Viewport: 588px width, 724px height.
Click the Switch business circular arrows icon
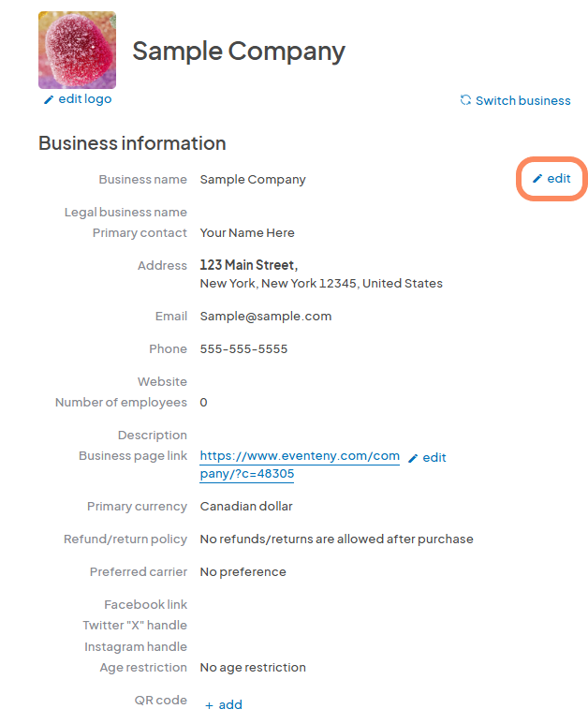pos(465,101)
